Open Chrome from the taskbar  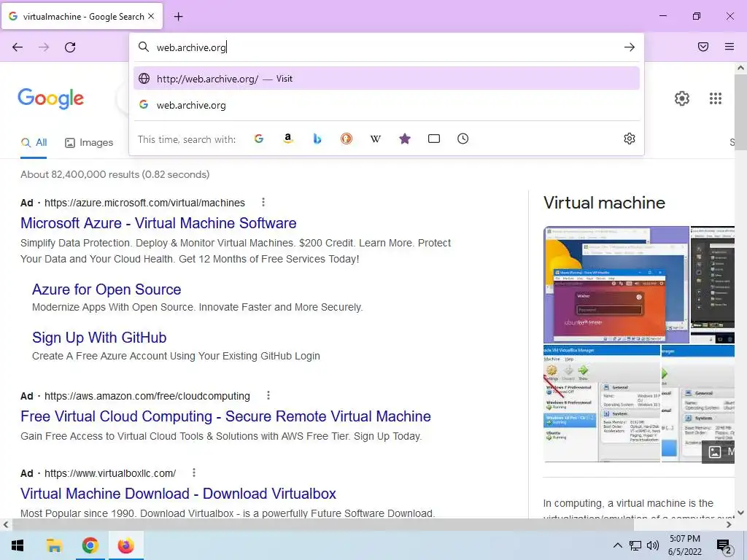90,545
